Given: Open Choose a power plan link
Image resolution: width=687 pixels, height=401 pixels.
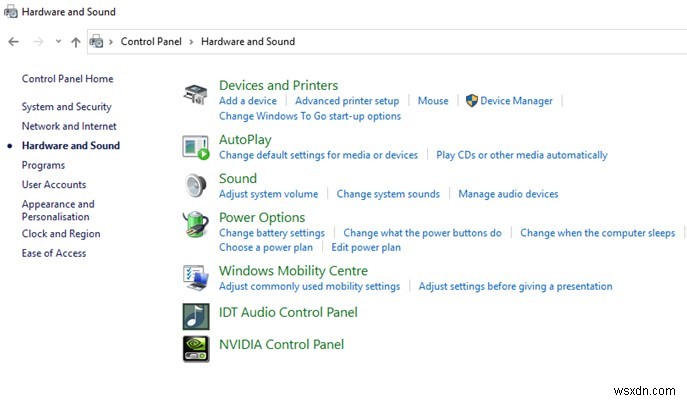Looking at the screenshot, I should (265, 247).
